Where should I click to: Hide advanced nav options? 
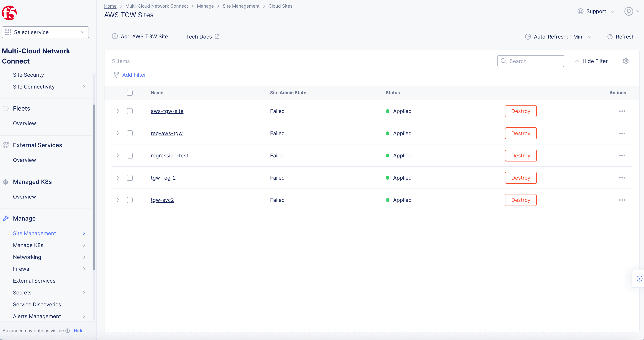tap(79, 331)
